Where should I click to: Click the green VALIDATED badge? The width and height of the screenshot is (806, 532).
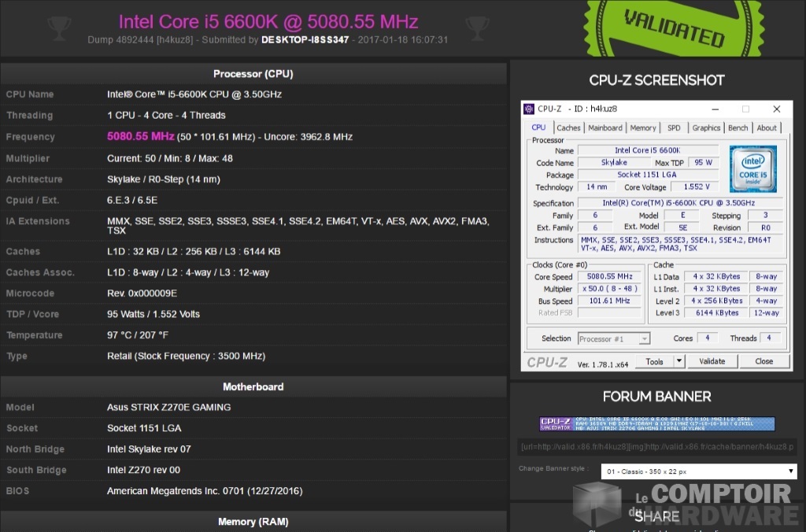coord(674,28)
